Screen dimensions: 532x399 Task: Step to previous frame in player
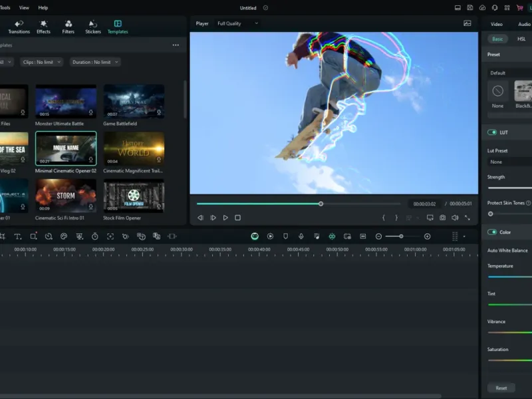(201, 217)
